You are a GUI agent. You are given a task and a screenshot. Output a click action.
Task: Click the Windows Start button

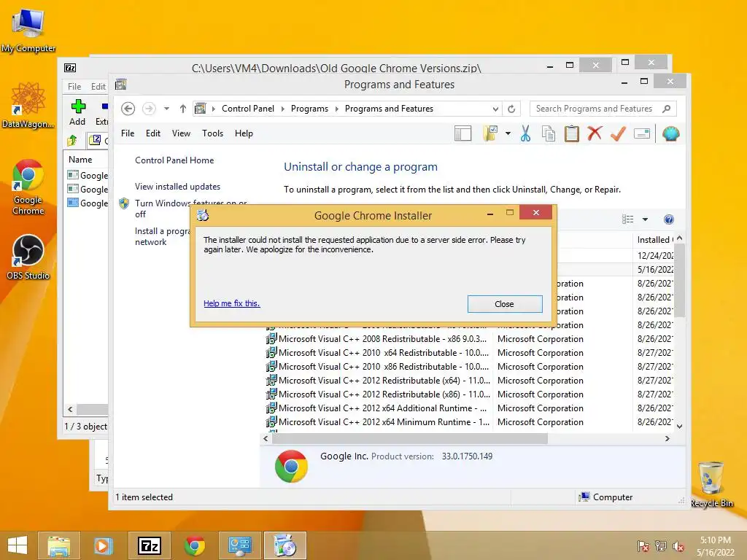(x=18, y=545)
